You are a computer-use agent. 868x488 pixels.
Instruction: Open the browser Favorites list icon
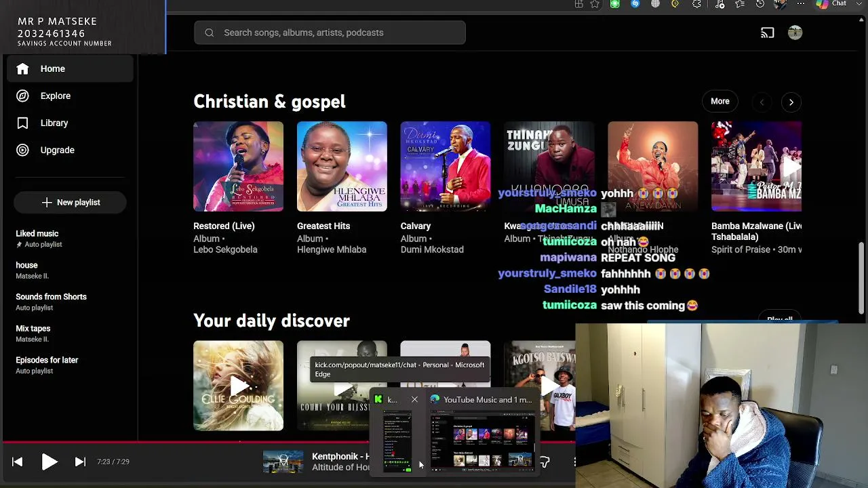(740, 4)
